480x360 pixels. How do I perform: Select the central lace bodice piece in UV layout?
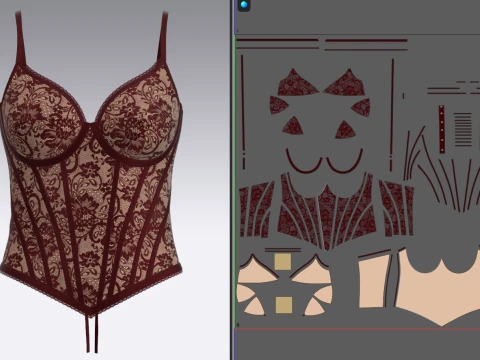(x=327, y=212)
